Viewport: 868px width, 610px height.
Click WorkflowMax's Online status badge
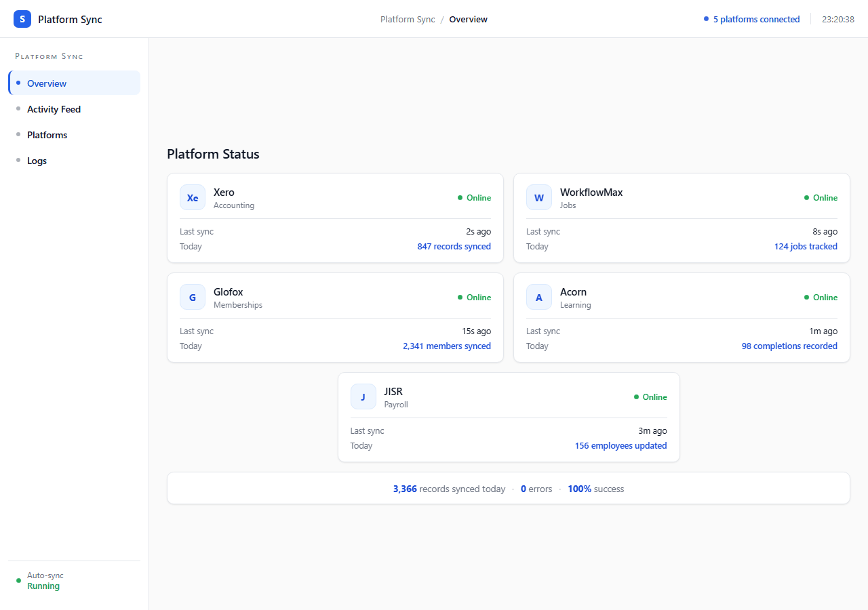tap(821, 198)
